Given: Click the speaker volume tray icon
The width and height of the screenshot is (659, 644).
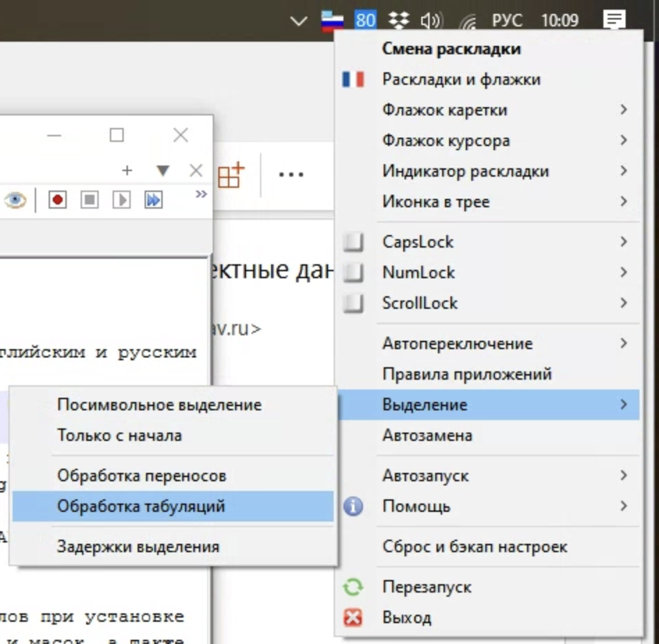Looking at the screenshot, I should click(431, 20).
